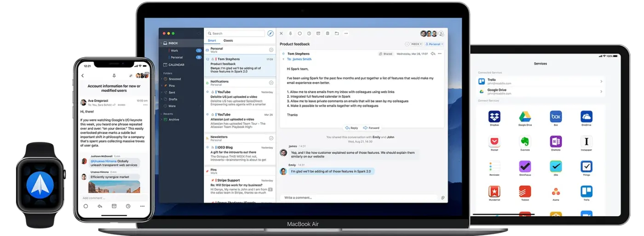This screenshot has height=236, width=644.
Task: Tap the link icon in iPhone header
Action: point(131,76)
